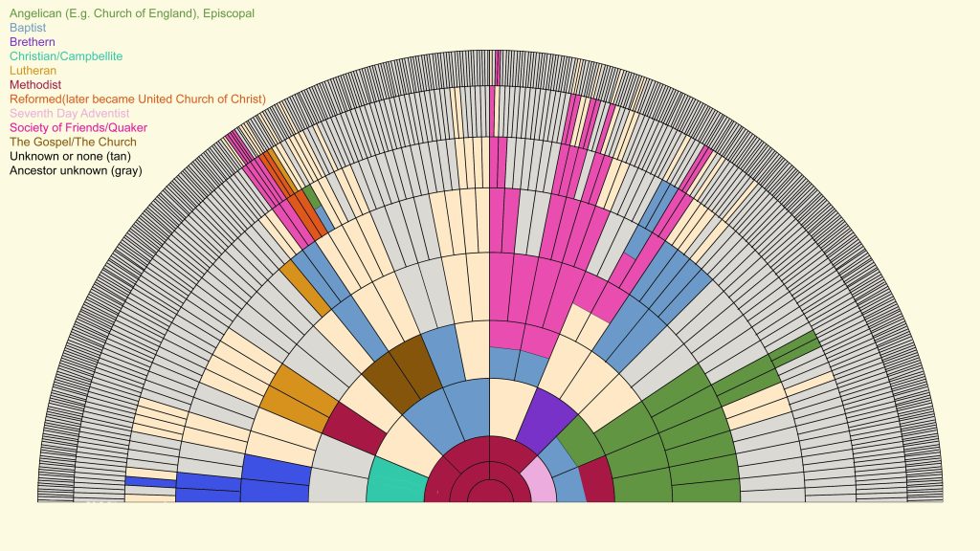Image resolution: width=980 pixels, height=551 pixels.
Task: Click Society of Friends/Quaker legend entry
Action: 73,128
